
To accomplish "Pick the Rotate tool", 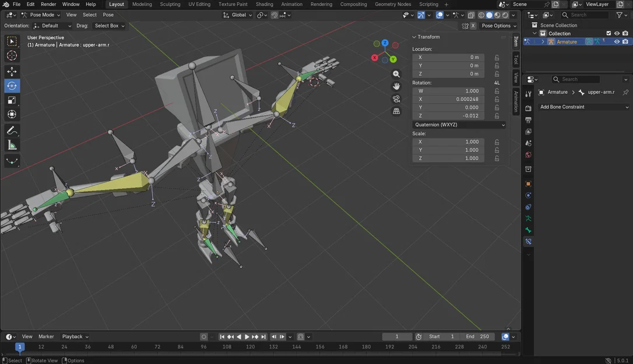I will click(12, 86).
